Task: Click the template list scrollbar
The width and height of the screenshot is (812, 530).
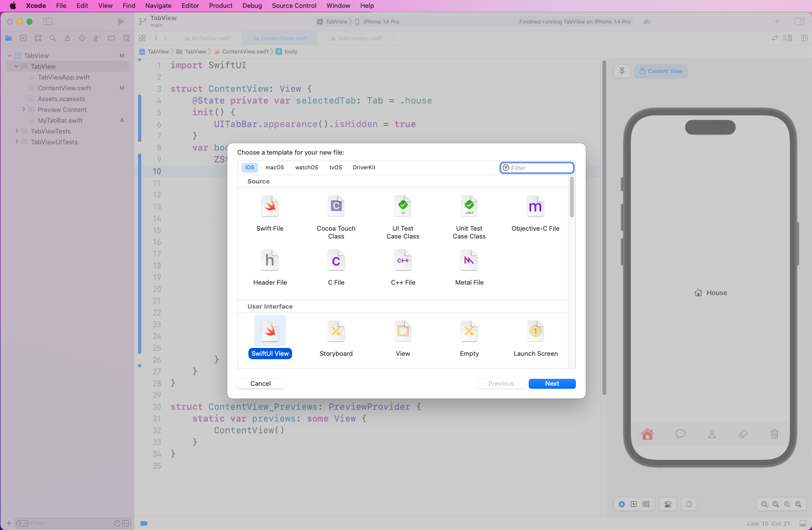Action: [571, 197]
